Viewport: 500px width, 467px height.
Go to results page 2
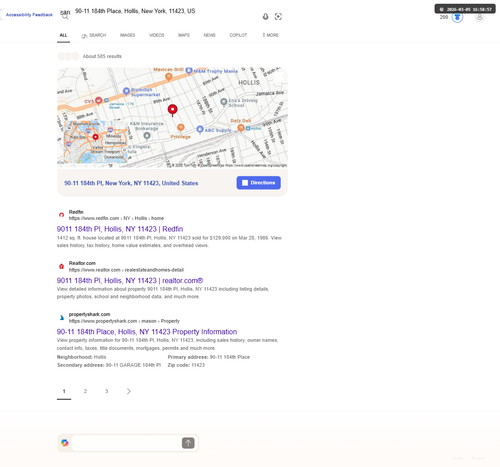pos(85,391)
